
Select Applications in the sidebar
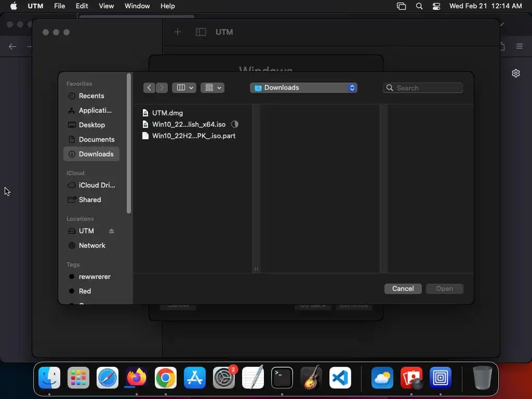click(x=91, y=111)
